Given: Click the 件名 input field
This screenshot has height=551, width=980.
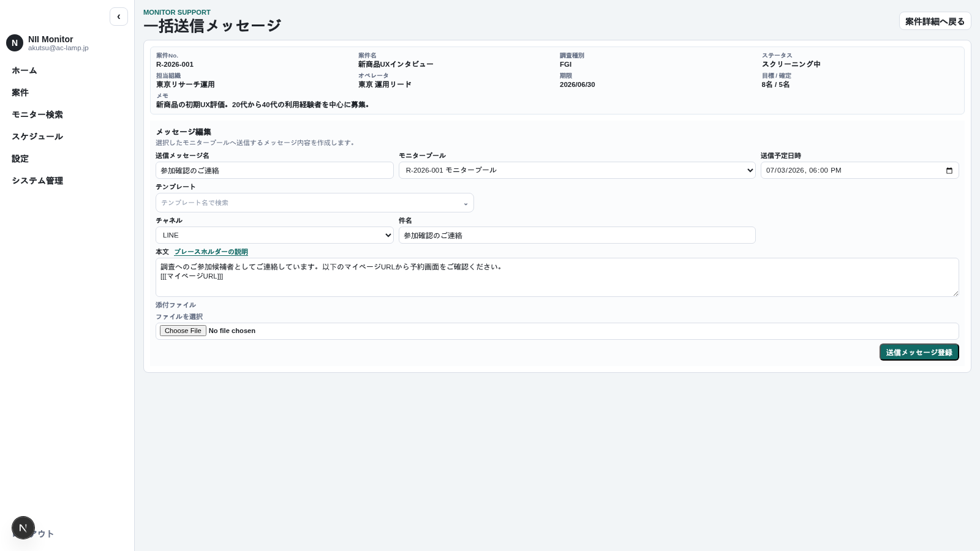Looking at the screenshot, I should [577, 235].
